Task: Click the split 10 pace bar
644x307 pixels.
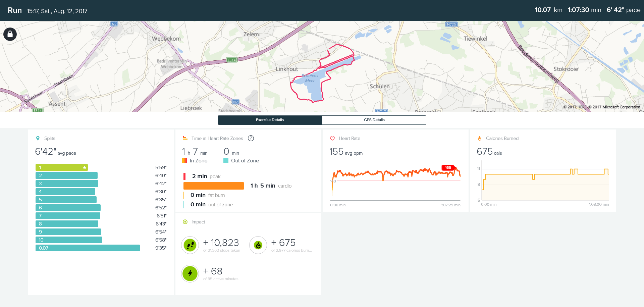Action: (69, 240)
